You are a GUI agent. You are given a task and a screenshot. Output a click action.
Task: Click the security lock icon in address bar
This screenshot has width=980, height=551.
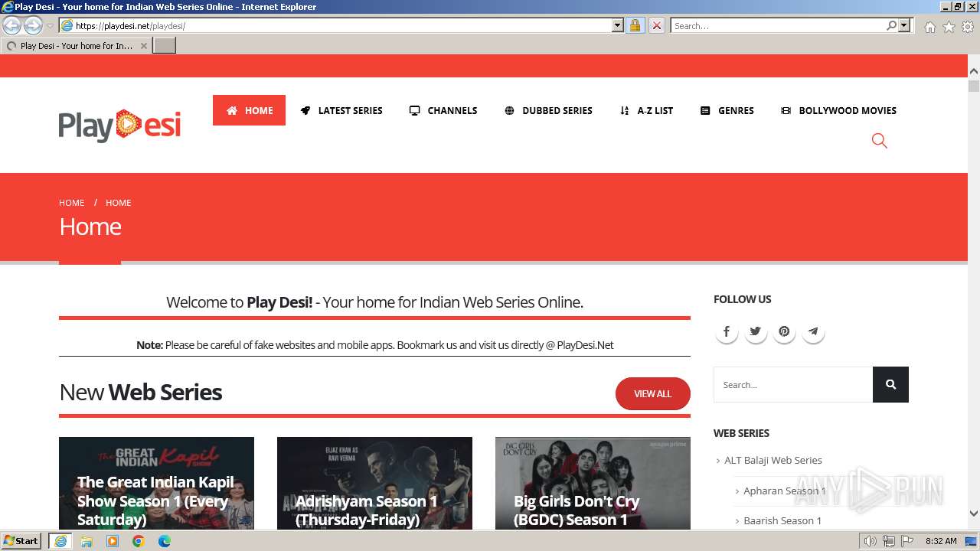coord(635,25)
